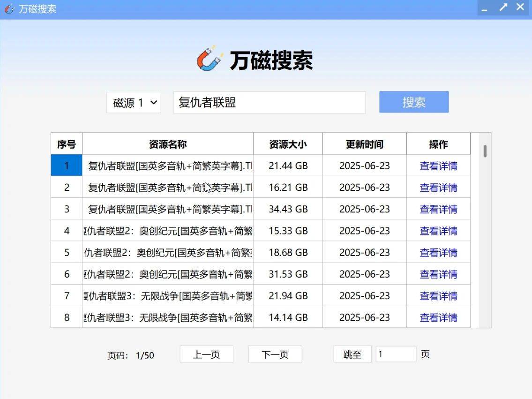Click the 资源大小 column header
Viewport: 532px width, 399px height.
click(287, 144)
